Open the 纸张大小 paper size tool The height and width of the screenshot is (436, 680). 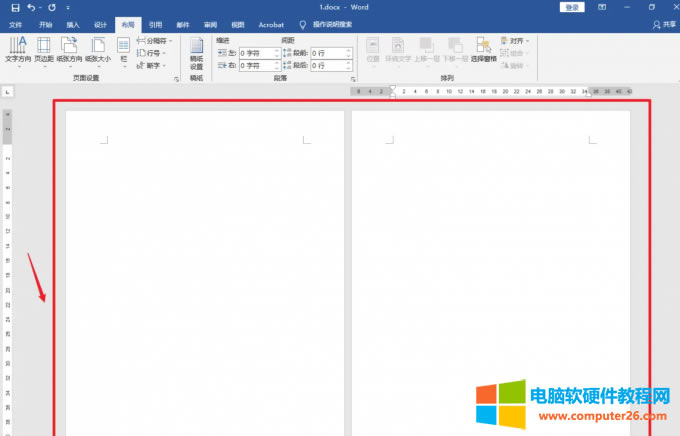(x=98, y=52)
